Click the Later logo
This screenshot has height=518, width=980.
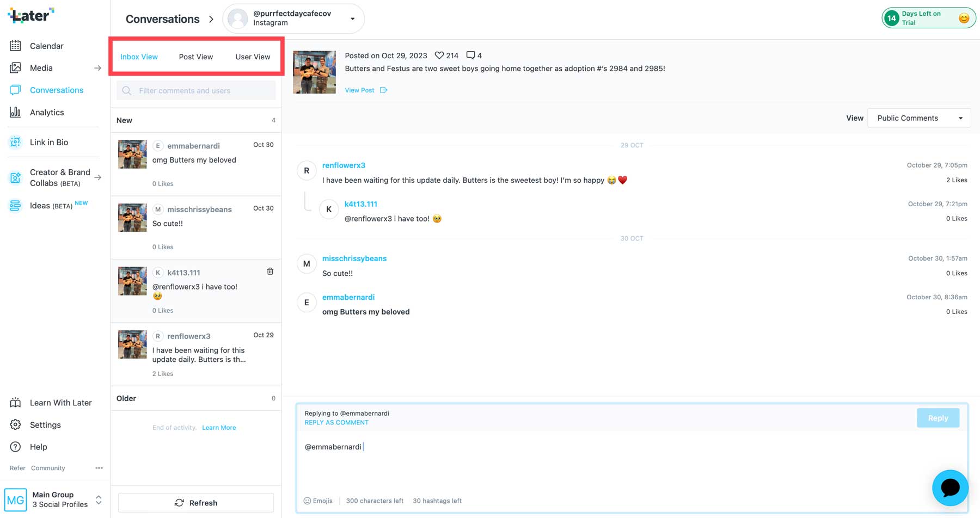pyautogui.click(x=30, y=15)
